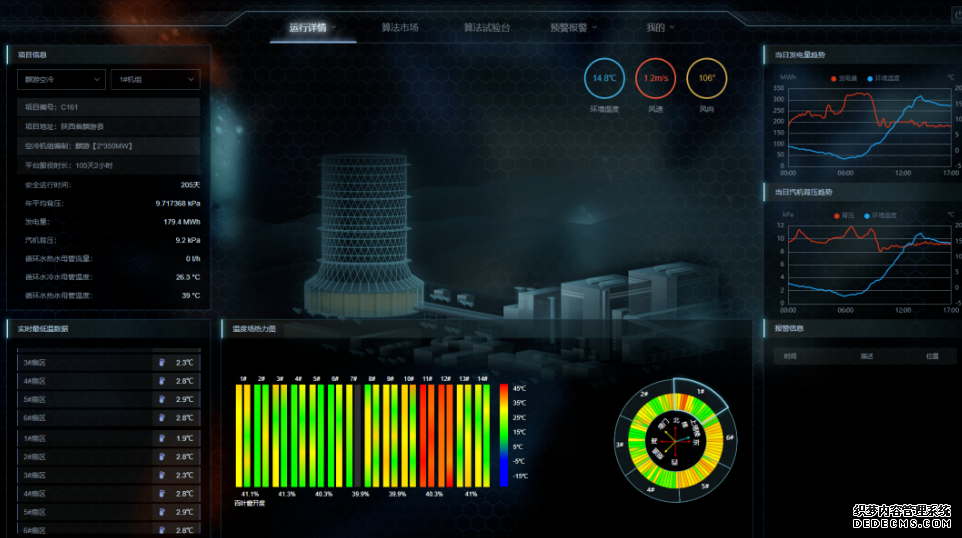Open the 运行详情 navigation tab
This screenshot has width=962, height=538.
(x=307, y=28)
